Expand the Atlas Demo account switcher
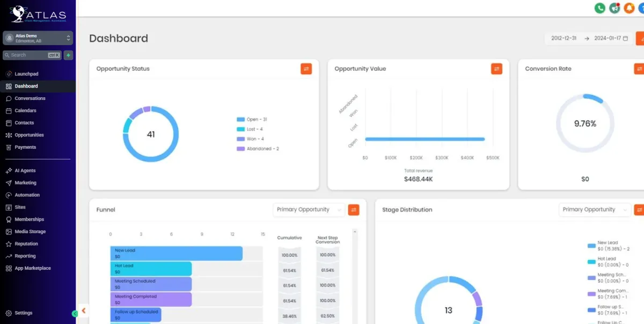Screen dimensions: 644x324 point(38,38)
